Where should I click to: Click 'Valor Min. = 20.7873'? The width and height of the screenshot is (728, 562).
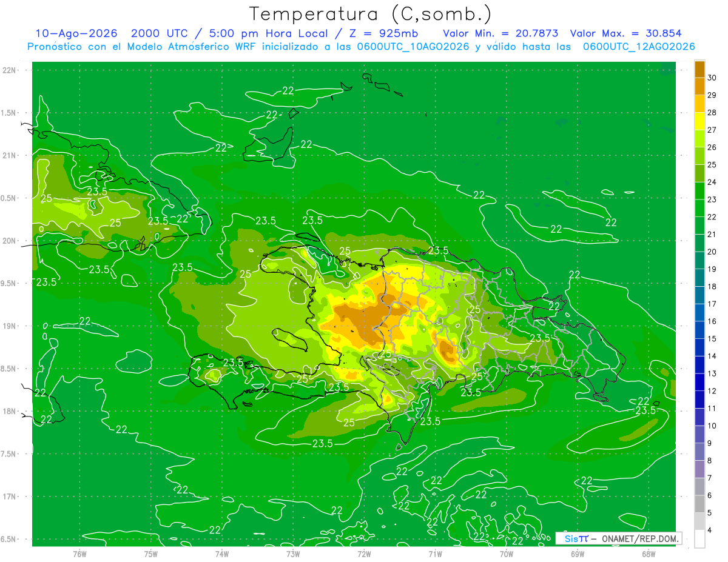[x=500, y=33]
